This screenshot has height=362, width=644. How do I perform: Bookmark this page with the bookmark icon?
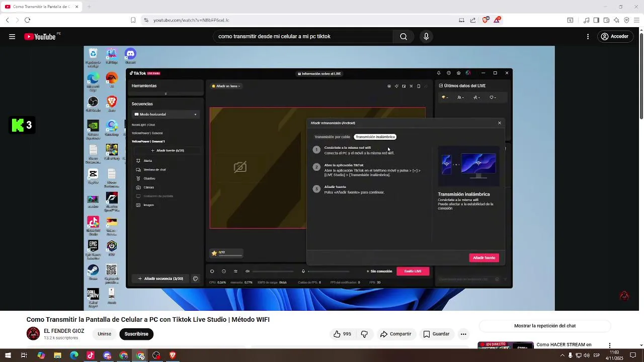point(133,20)
